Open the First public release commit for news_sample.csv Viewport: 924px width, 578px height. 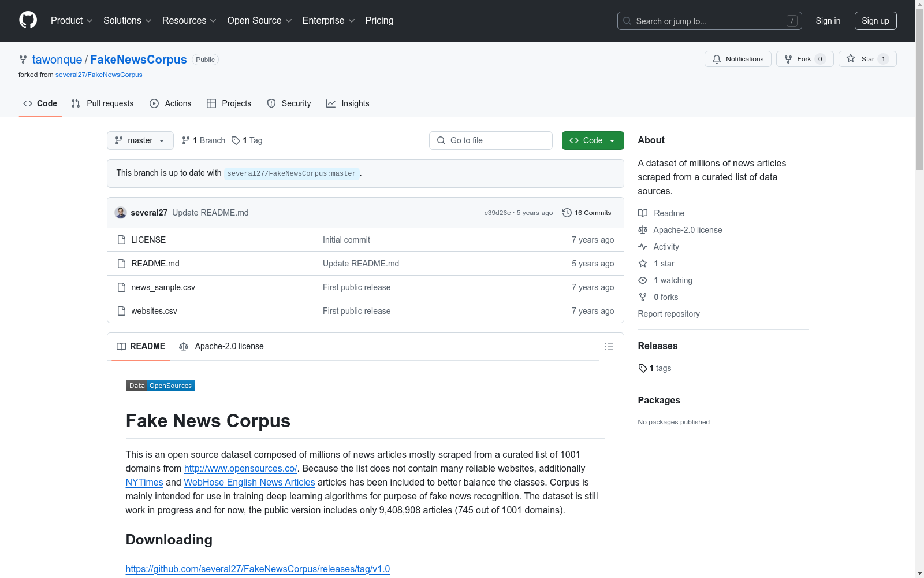(x=357, y=287)
